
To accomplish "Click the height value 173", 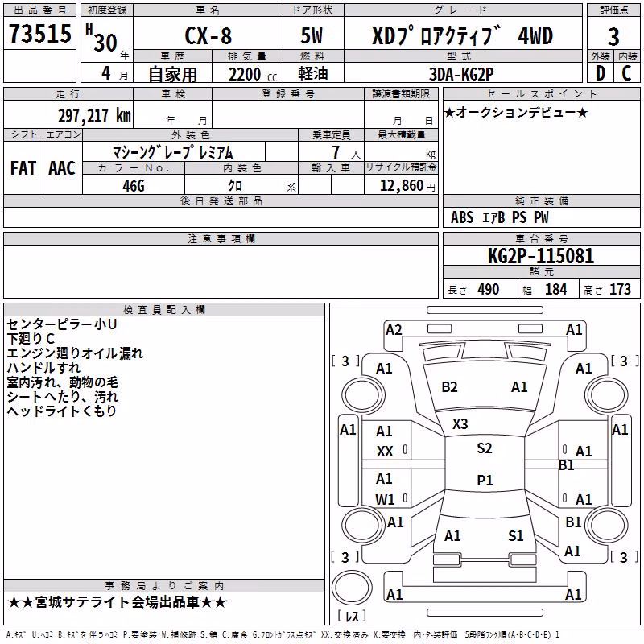I will (620, 290).
